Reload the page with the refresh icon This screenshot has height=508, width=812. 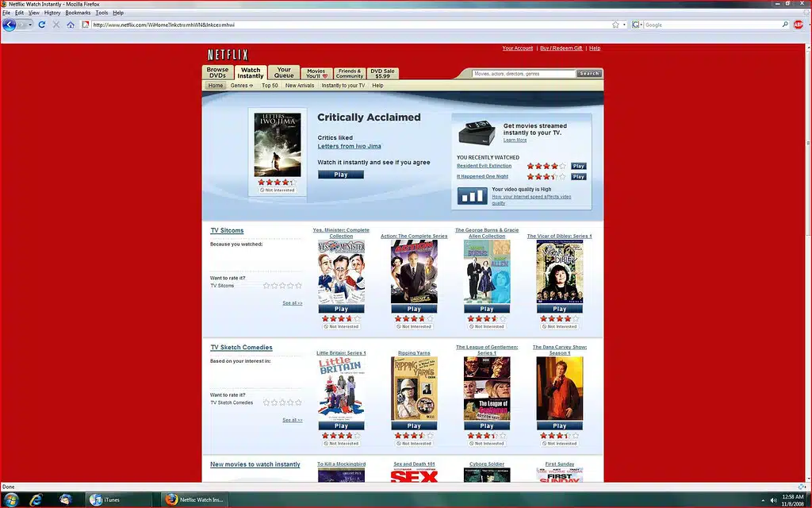pyautogui.click(x=42, y=25)
